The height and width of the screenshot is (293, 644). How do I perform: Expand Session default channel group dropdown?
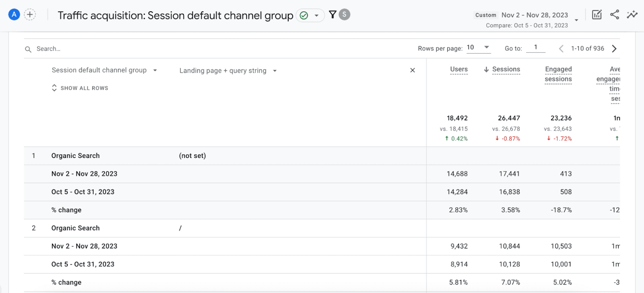point(155,70)
